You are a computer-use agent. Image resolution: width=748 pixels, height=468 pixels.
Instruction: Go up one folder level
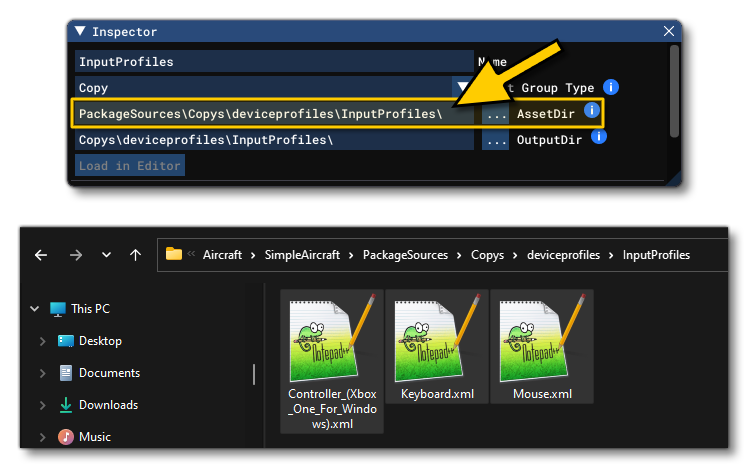(x=135, y=255)
